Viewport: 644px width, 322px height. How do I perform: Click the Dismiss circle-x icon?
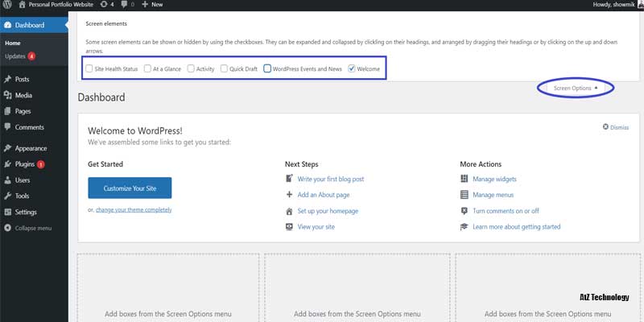pyautogui.click(x=605, y=127)
